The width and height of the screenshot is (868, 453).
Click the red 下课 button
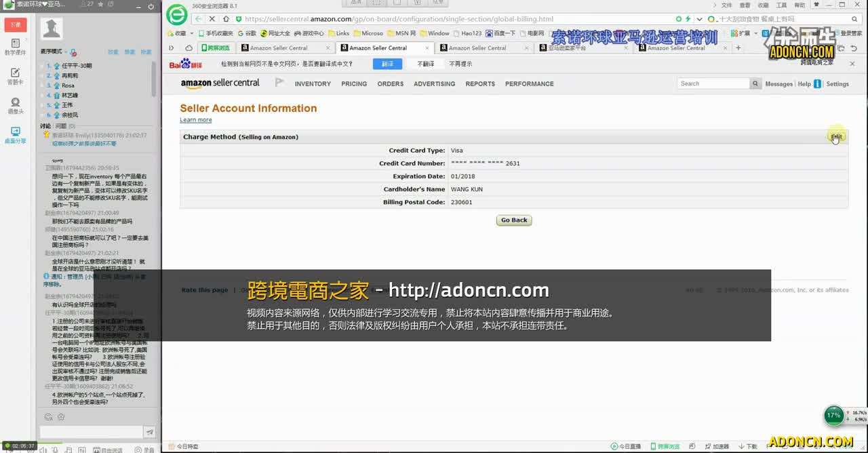click(16, 25)
